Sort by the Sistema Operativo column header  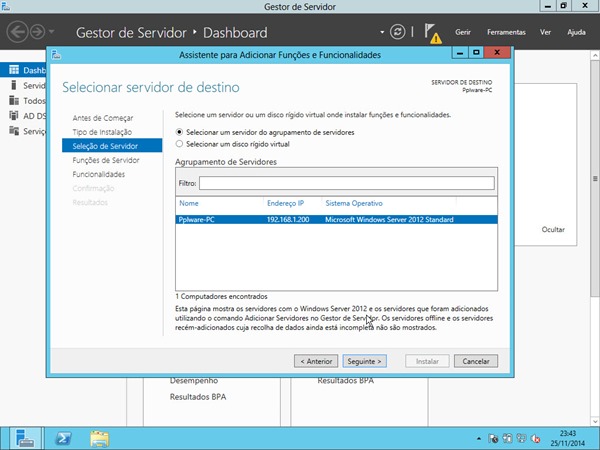(x=354, y=203)
